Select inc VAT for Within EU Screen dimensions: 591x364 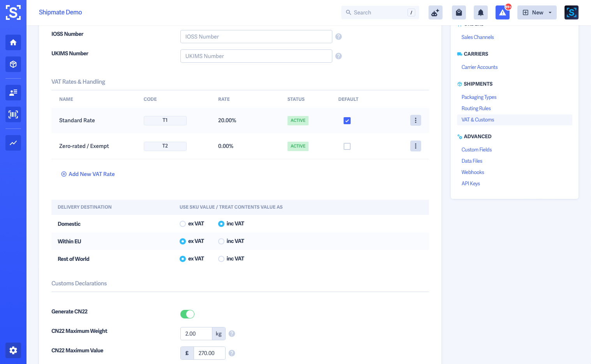click(x=221, y=241)
